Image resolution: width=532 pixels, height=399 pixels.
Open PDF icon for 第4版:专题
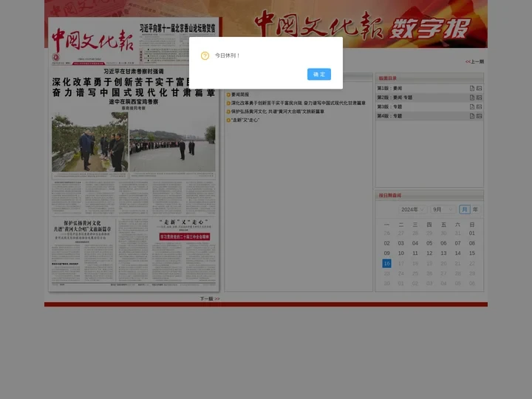tap(472, 116)
